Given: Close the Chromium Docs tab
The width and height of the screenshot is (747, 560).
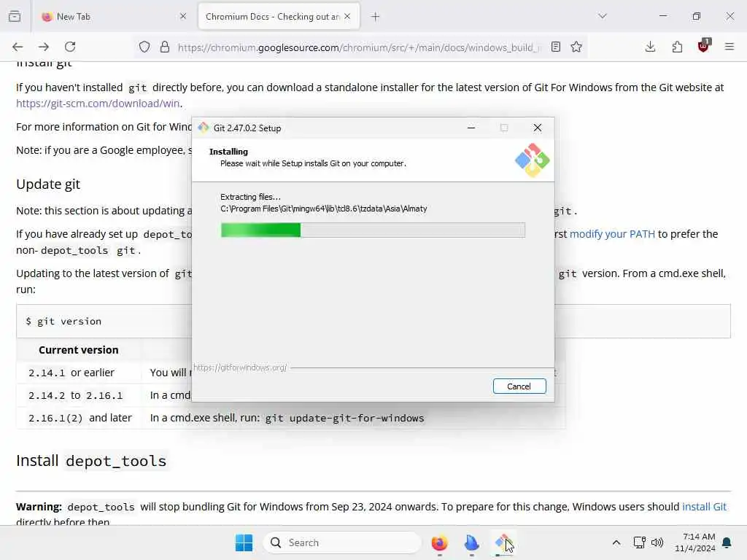Looking at the screenshot, I should tap(347, 16).
